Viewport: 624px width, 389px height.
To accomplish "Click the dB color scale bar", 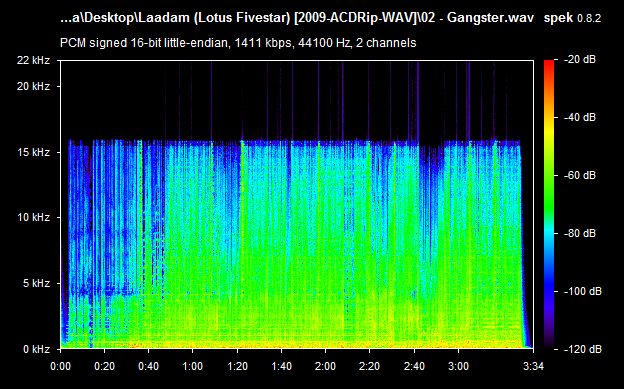I will click(549, 205).
